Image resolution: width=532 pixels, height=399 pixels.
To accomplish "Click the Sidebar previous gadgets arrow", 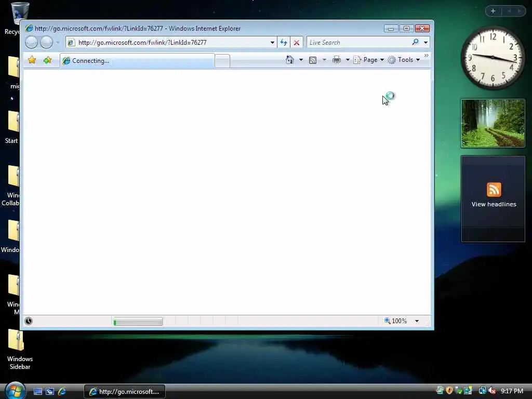I will point(509,11).
